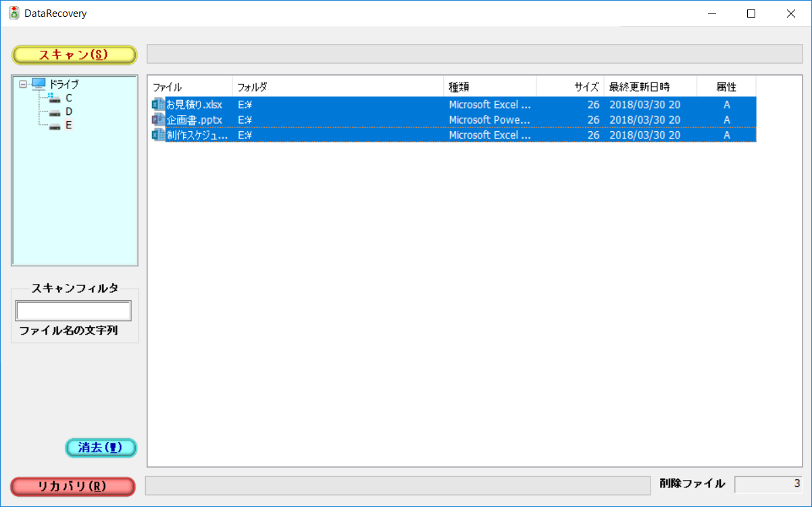Viewport: 812px width, 507px height.
Task: Minimize the DataRecovery window
Action: 711,14
